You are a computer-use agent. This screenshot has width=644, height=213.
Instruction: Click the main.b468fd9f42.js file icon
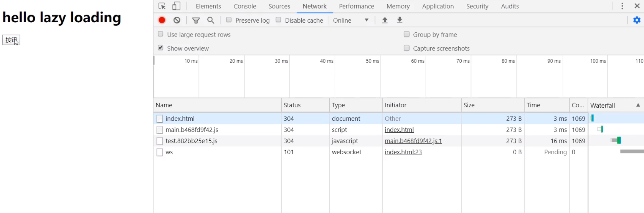coord(160,130)
